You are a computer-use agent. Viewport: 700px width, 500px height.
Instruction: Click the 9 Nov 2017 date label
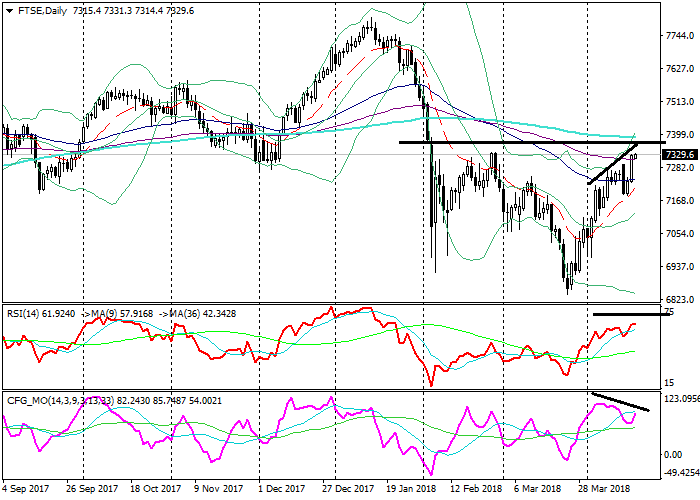tap(219, 489)
